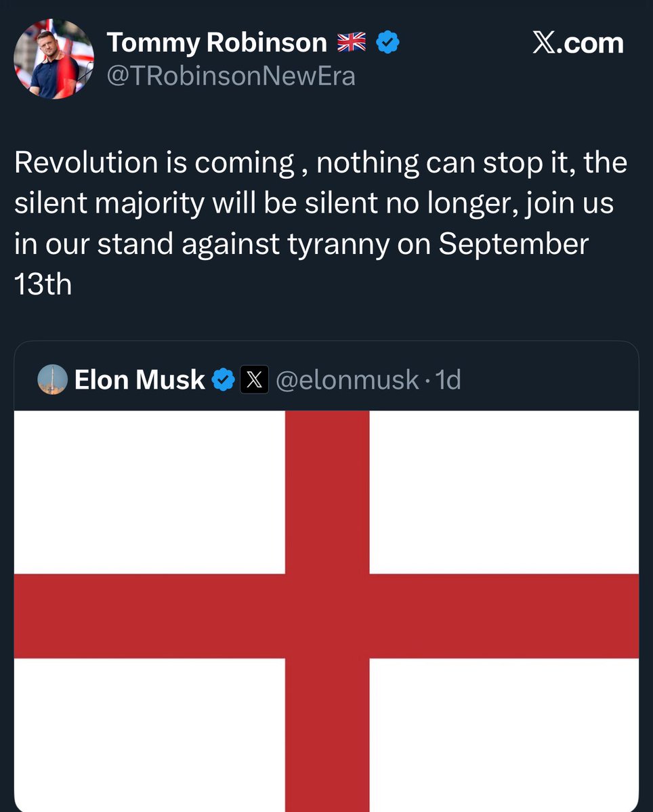Screen dimensions: 653x812
Task: Open the @elonmusk handle
Action: [x=347, y=380]
